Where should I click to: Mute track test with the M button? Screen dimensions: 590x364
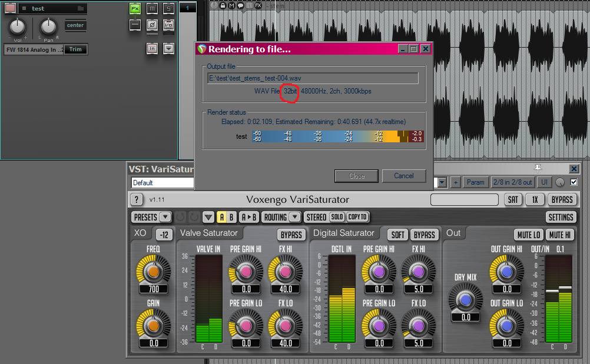pos(152,9)
